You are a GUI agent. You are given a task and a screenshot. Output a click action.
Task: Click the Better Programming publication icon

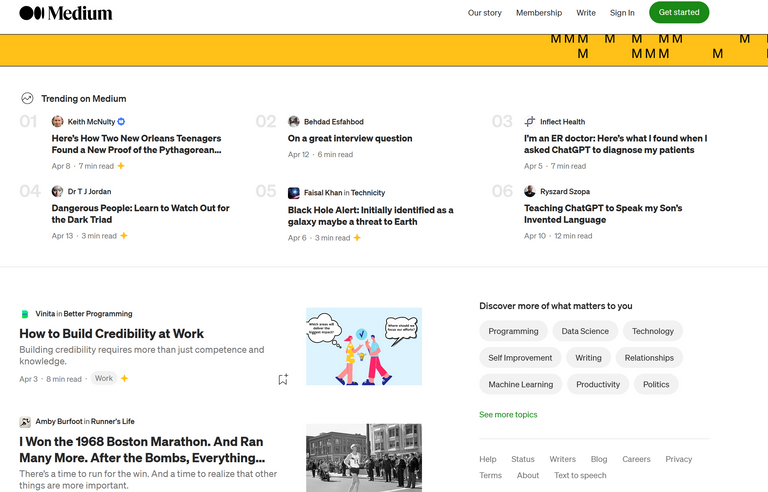tap(24, 314)
